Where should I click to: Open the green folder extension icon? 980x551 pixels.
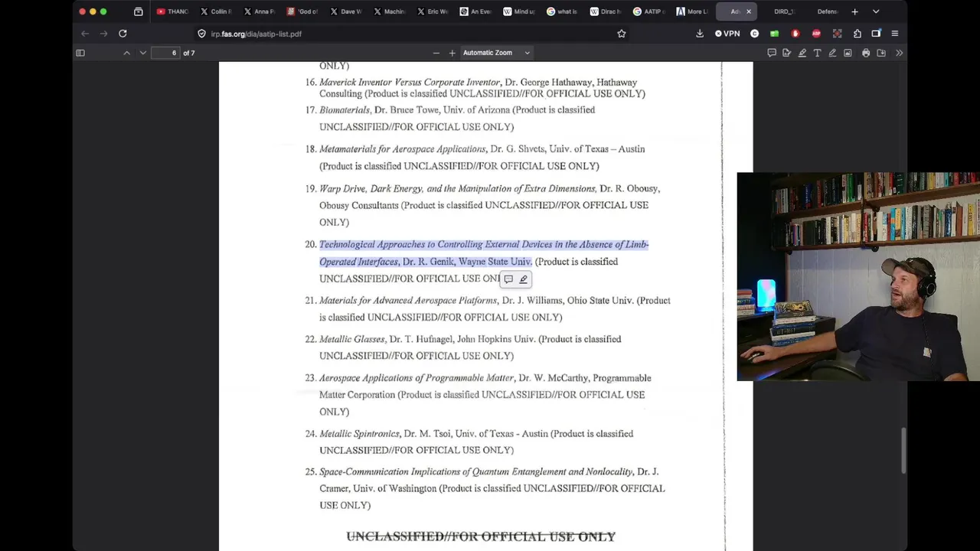[775, 34]
